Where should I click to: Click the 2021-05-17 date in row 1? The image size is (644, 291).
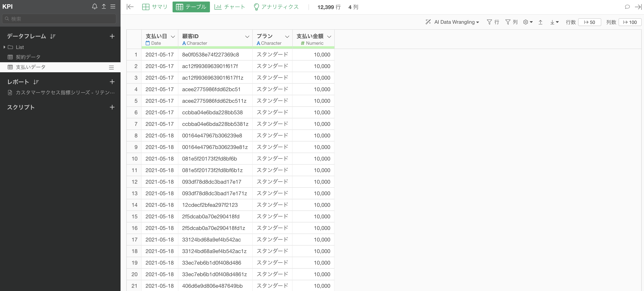159,55
